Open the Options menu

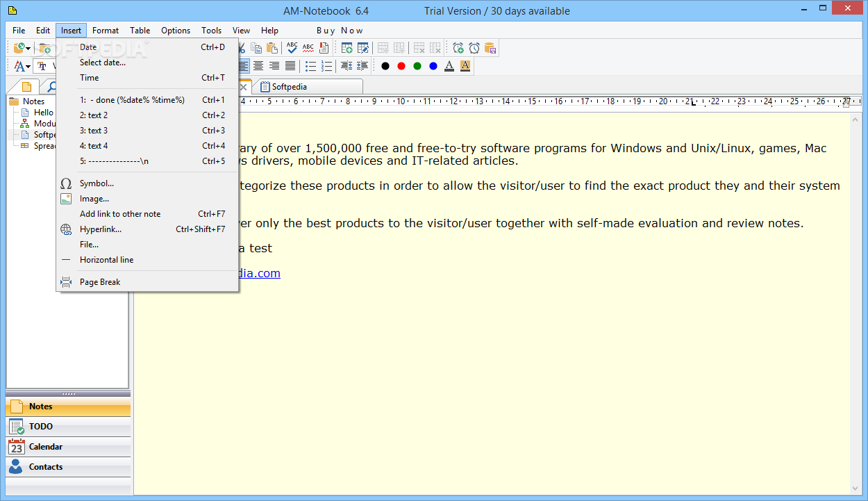pyautogui.click(x=176, y=31)
